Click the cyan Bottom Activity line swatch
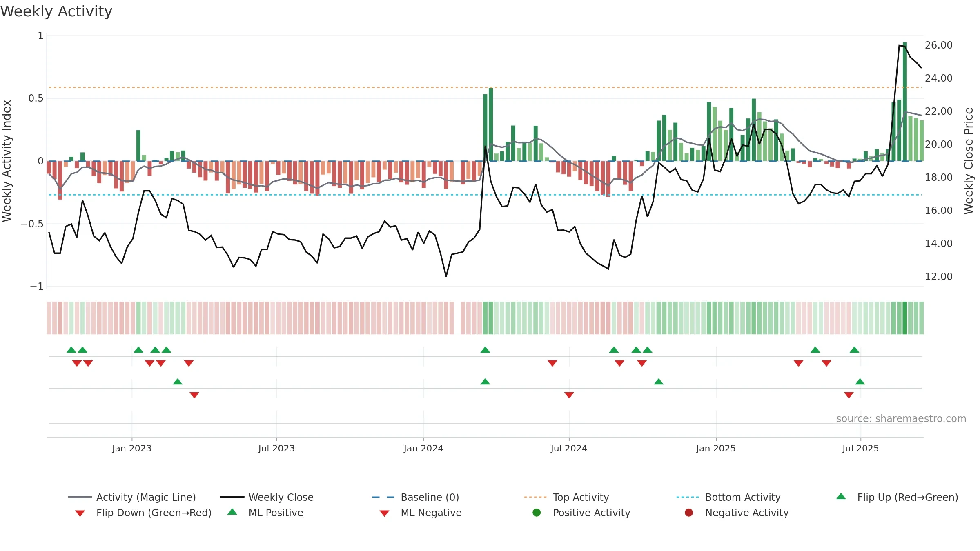980x551 pixels. tap(688, 497)
